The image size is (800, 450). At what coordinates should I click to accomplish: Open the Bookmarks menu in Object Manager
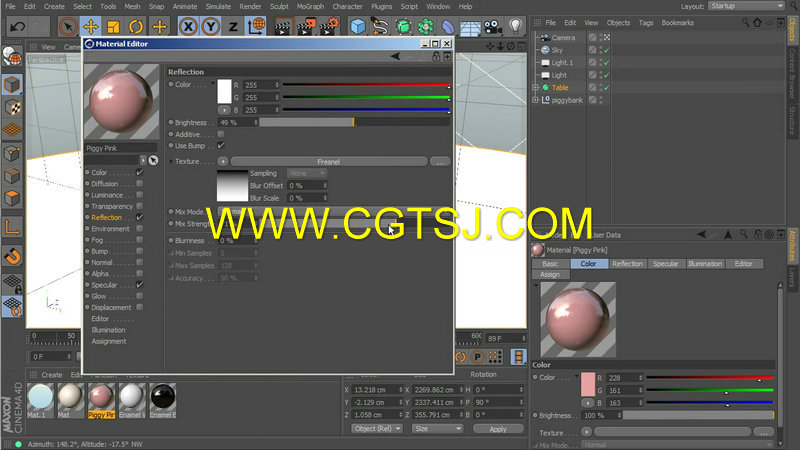pyautogui.click(x=677, y=22)
